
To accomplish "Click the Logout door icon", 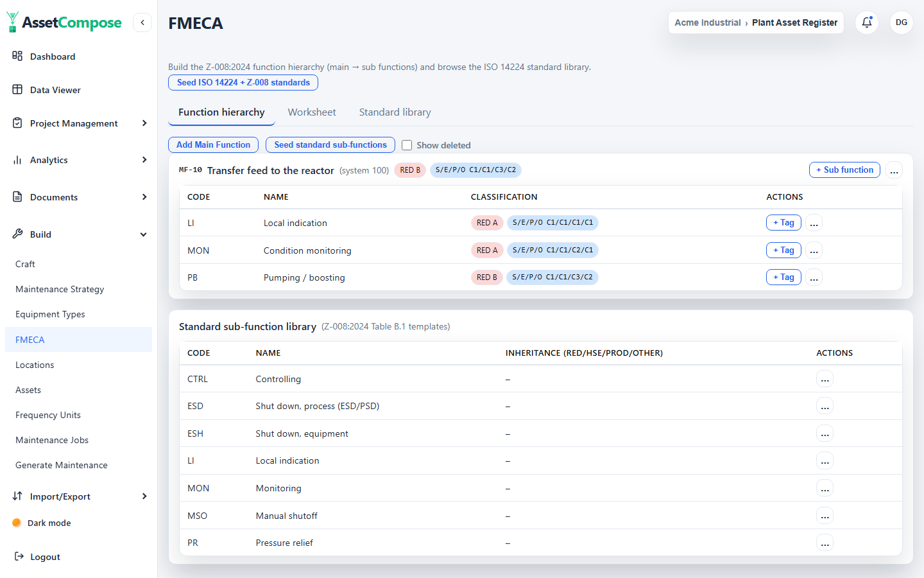I will [19, 556].
